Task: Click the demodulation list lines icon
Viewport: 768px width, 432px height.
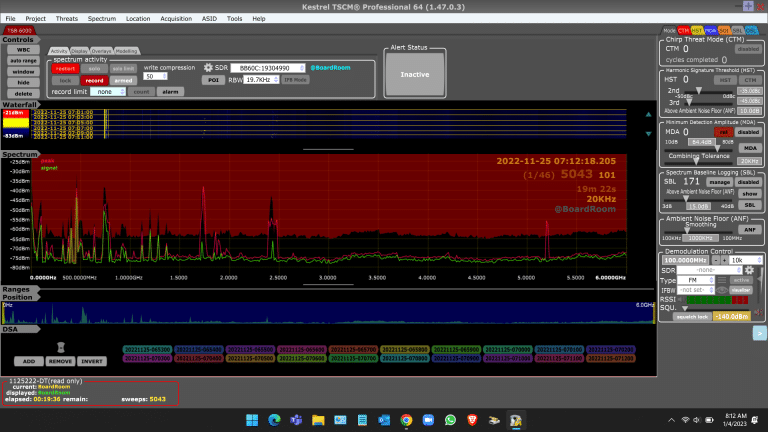Action: tap(722, 280)
